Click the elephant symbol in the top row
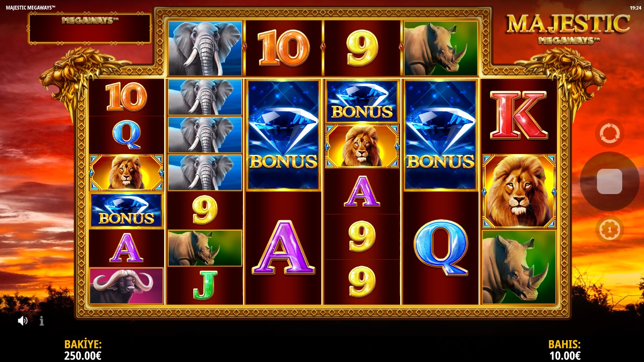Screen dimensions: 644x362 coord(205,48)
